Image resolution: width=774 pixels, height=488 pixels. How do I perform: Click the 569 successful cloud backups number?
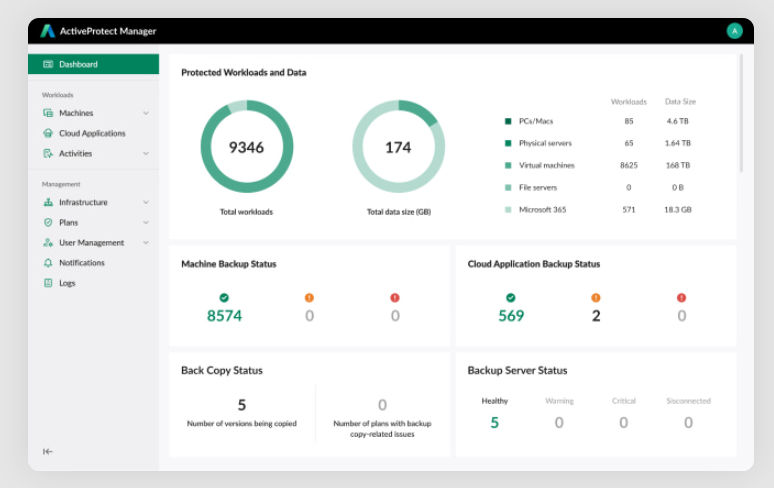pyautogui.click(x=511, y=316)
